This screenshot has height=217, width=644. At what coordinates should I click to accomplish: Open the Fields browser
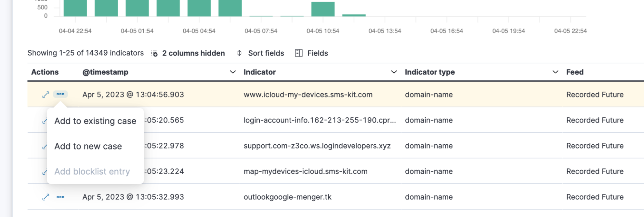click(x=312, y=53)
